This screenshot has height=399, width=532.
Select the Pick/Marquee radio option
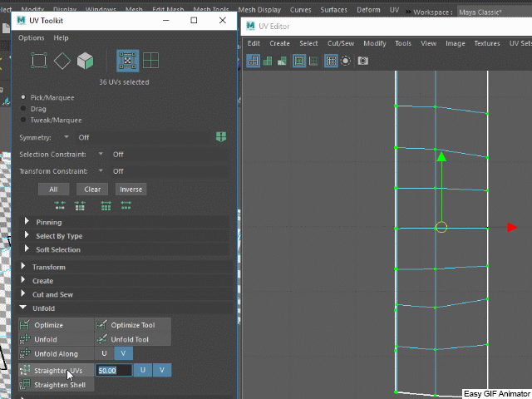click(x=23, y=98)
